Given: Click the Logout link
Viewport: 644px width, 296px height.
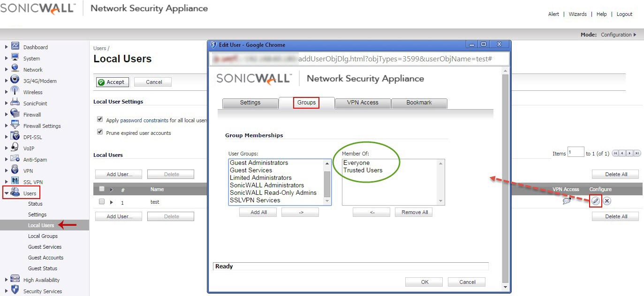Looking at the screenshot, I should coord(624,14).
